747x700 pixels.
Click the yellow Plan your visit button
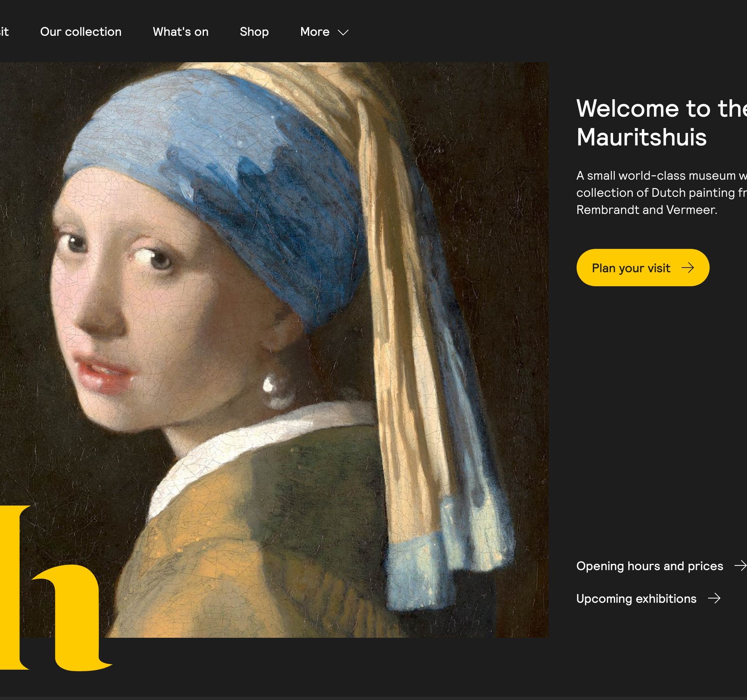coord(643,268)
